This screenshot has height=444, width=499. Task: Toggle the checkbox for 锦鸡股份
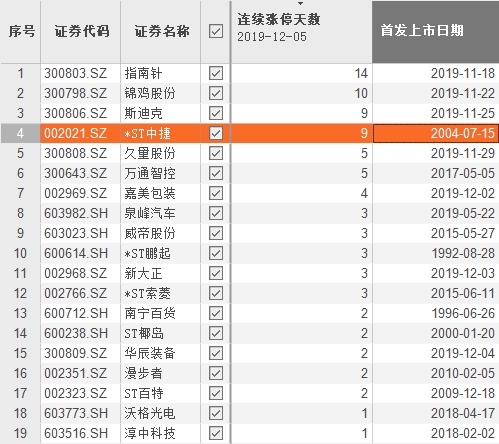click(x=216, y=93)
